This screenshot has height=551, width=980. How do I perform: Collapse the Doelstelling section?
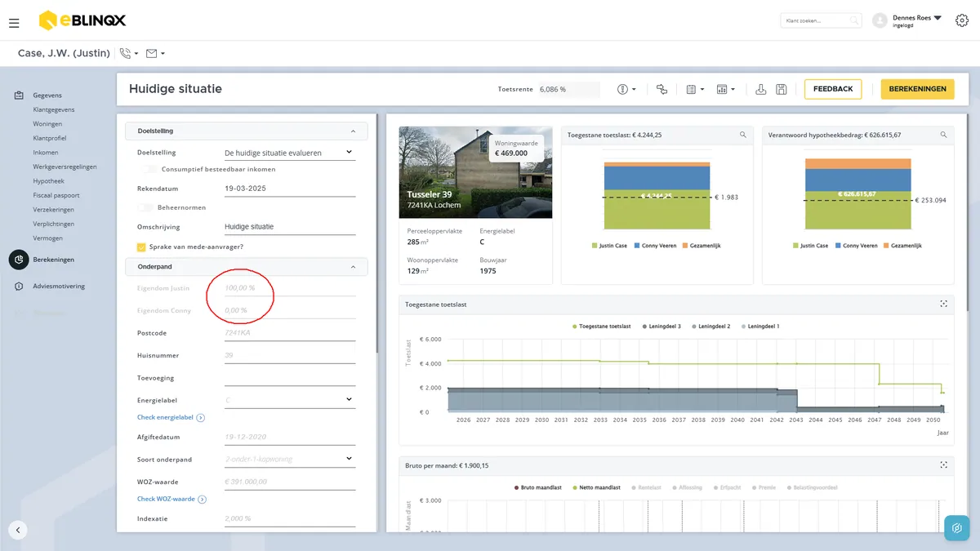353,131
